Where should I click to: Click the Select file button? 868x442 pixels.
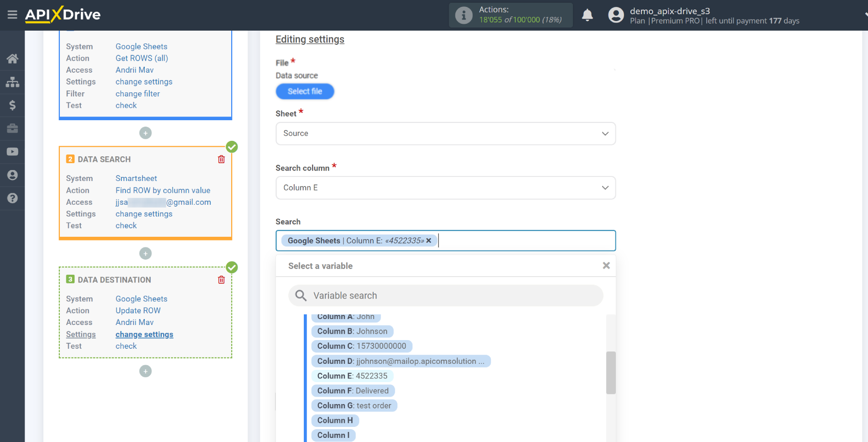point(305,91)
